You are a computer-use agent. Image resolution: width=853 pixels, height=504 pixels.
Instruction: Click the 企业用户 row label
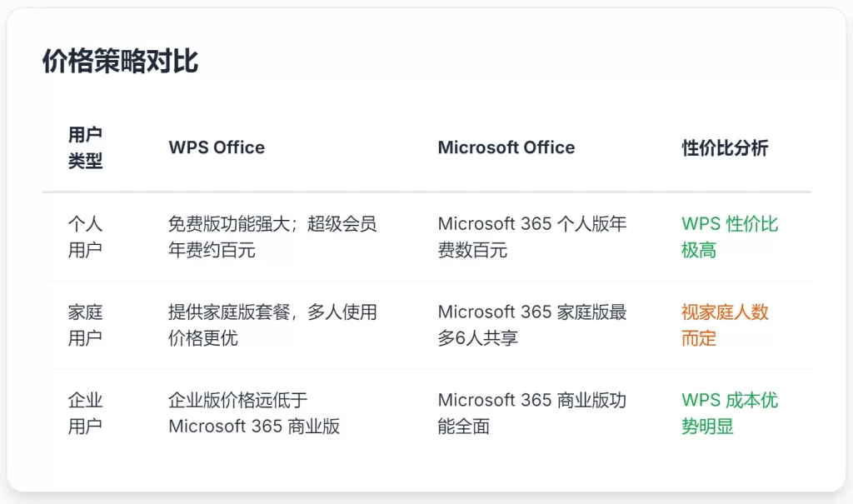[85, 413]
